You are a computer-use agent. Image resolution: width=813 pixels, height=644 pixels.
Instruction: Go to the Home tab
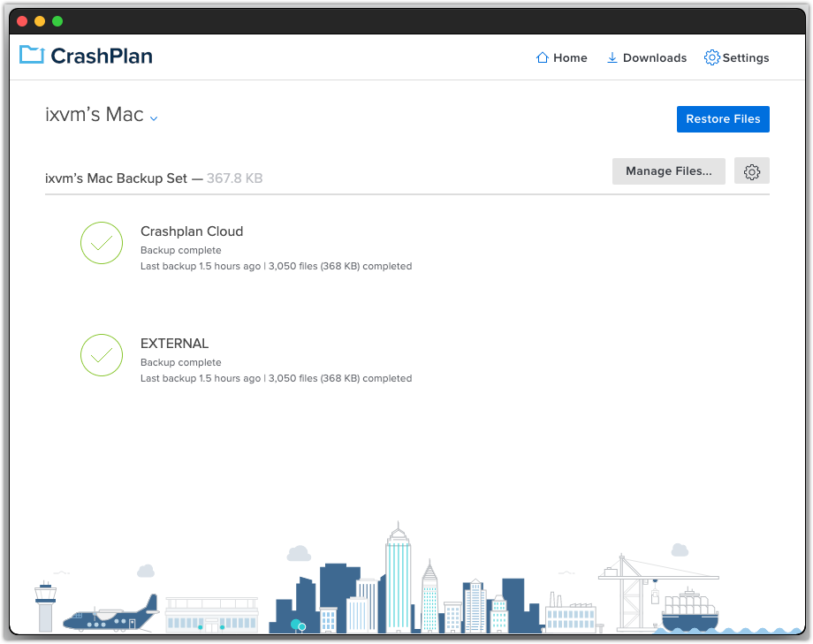click(561, 57)
